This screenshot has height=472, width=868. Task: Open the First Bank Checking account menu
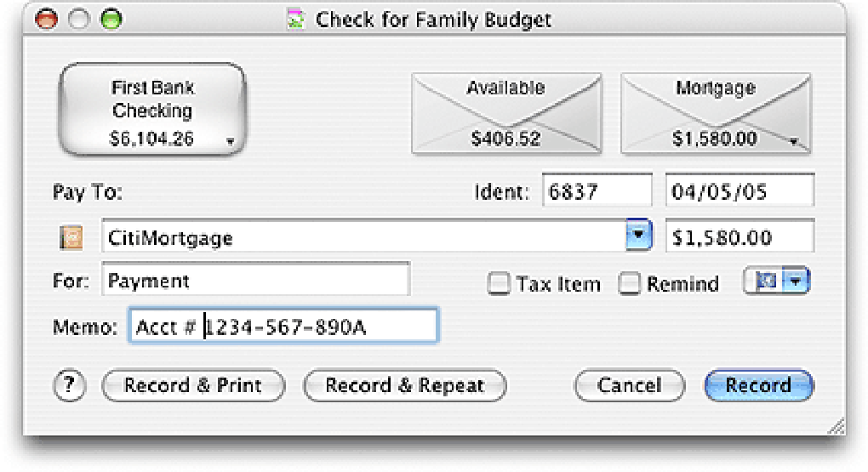pyautogui.click(x=151, y=111)
